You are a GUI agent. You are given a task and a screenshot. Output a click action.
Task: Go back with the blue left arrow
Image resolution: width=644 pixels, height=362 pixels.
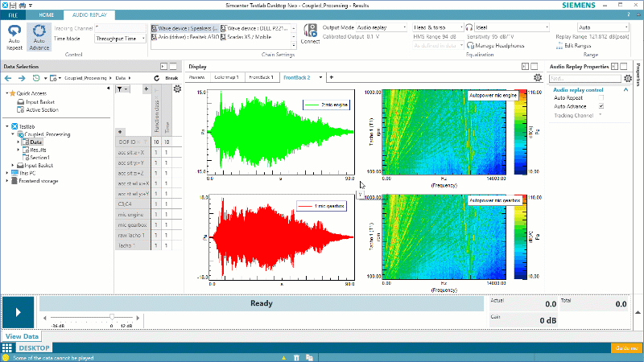coord(9,78)
